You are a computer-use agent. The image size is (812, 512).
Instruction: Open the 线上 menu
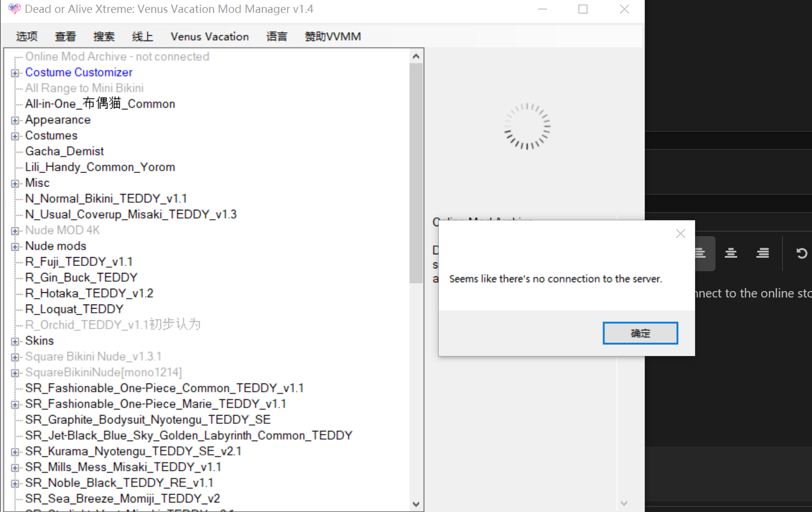143,36
